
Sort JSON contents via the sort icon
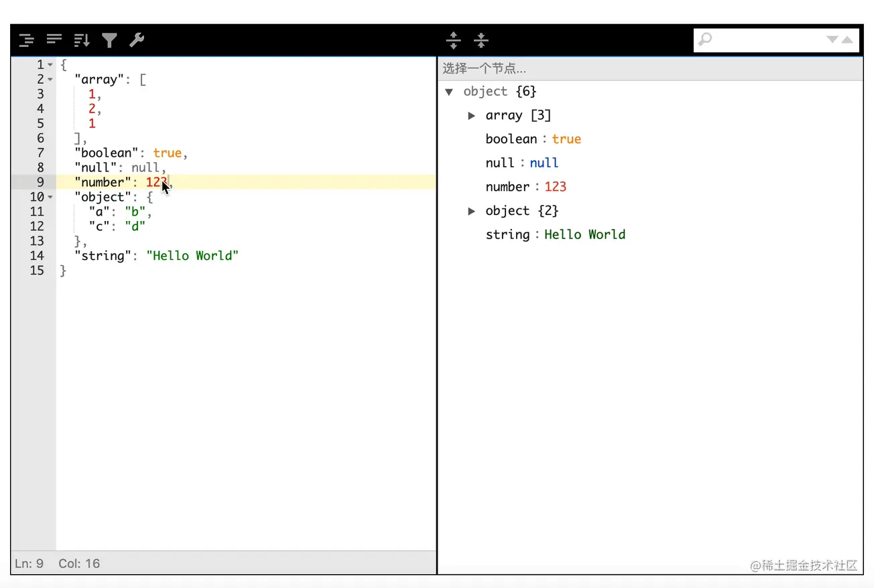pyautogui.click(x=81, y=40)
